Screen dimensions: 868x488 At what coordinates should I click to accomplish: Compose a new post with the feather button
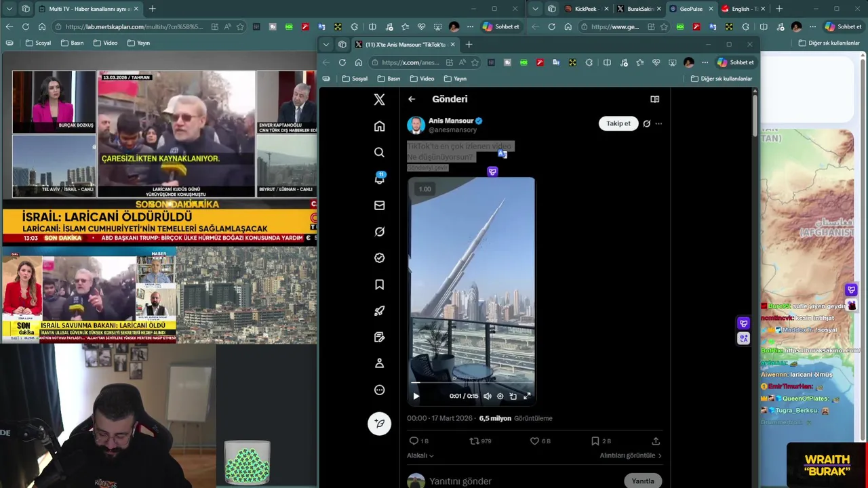[x=379, y=423]
